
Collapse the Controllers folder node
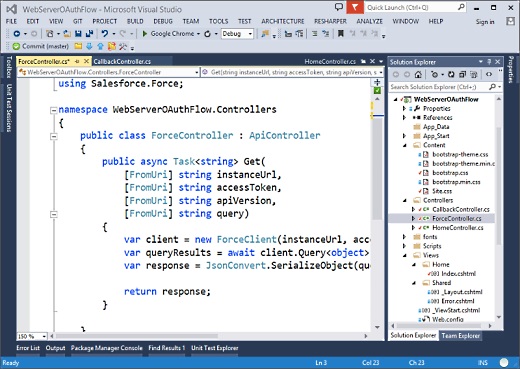tap(405, 200)
